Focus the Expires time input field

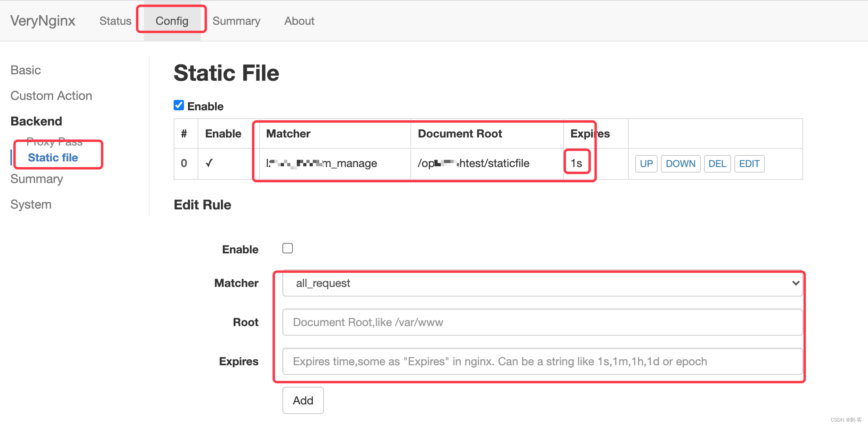point(542,361)
